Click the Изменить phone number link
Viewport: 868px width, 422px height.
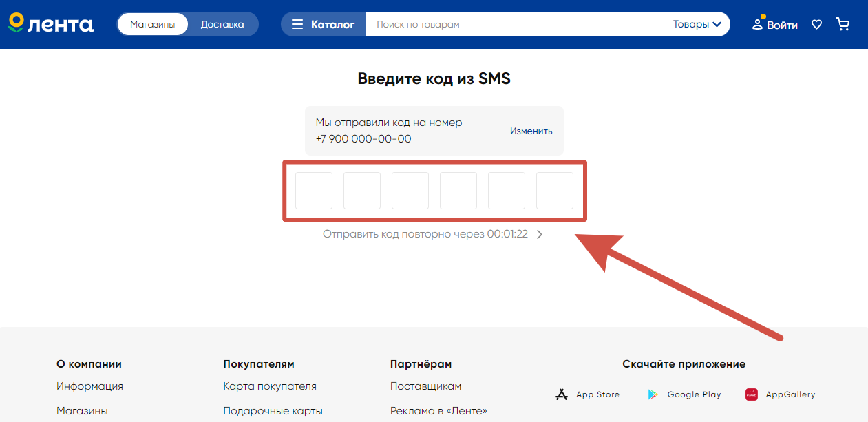[x=531, y=131]
